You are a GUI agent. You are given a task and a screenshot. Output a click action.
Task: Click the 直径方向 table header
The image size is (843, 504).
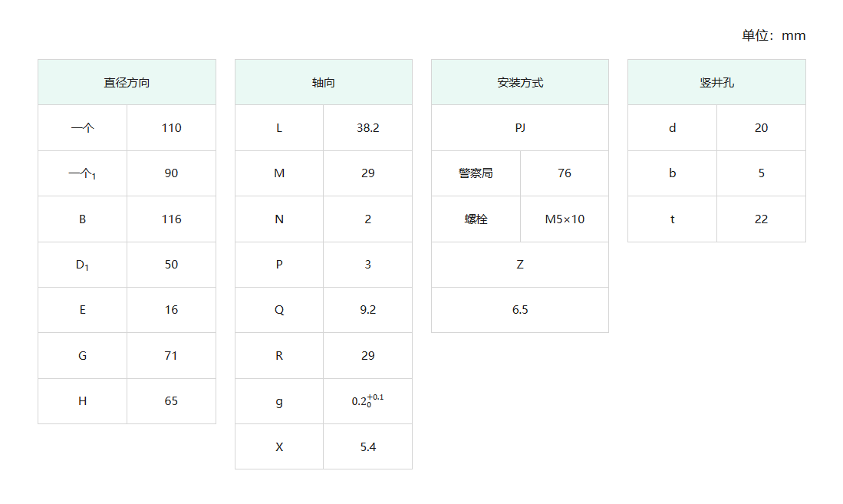(x=127, y=82)
